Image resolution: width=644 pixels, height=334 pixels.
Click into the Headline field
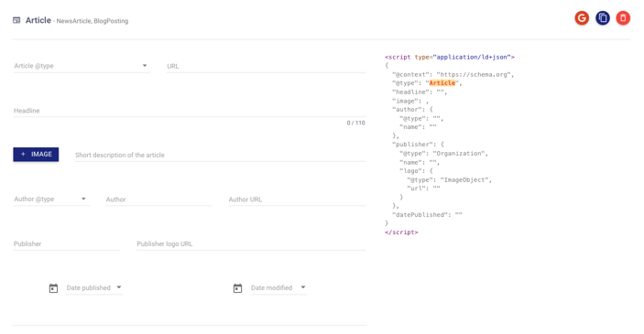pyautogui.click(x=190, y=111)
